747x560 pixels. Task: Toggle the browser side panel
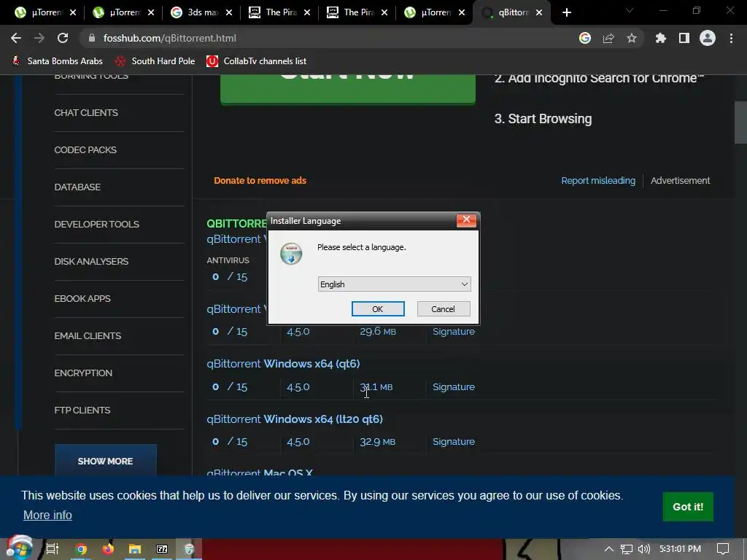(x=684, y=38)
